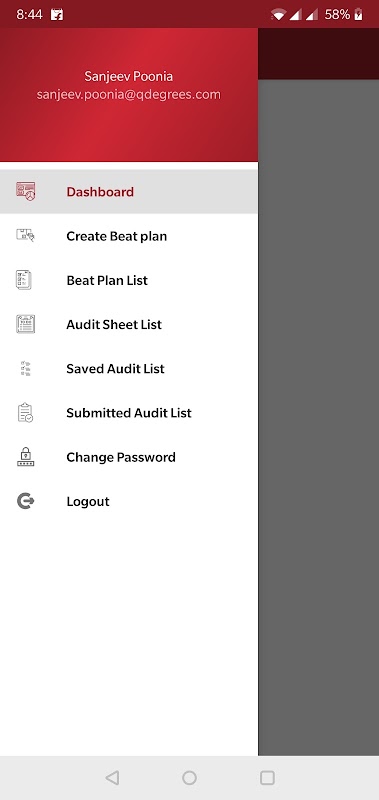Tap the Change Password lock icon
The image size is (379, 800).
coord(25,457)
